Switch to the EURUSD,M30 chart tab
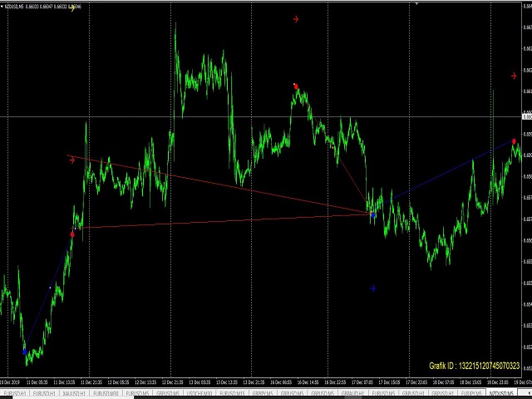This screenshot has width=532, height=399. (x=106, y=393)
